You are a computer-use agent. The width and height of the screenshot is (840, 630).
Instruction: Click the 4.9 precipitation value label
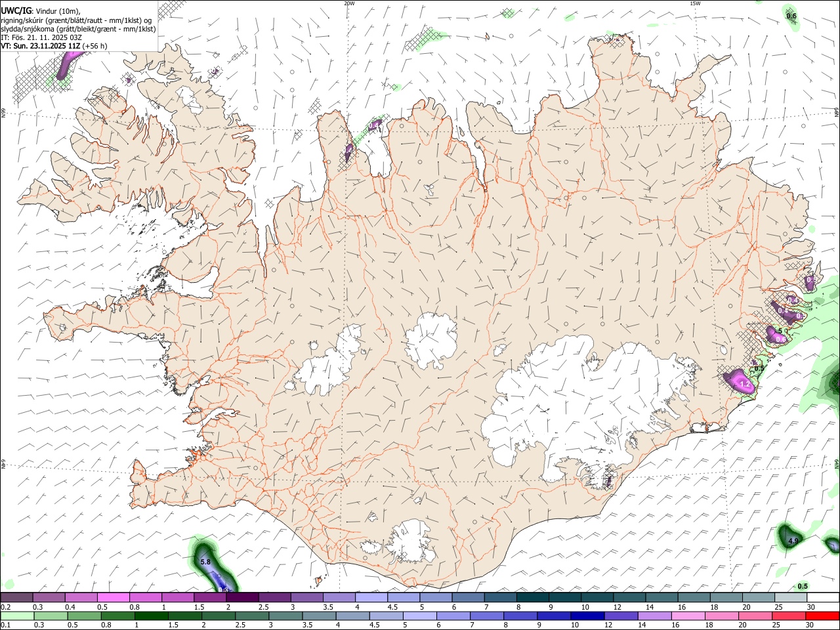click(x=793, y=541)
